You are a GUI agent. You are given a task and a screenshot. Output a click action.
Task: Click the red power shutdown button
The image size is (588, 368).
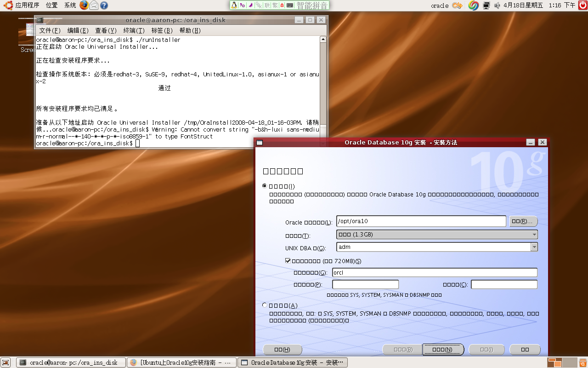coord(582,6)
